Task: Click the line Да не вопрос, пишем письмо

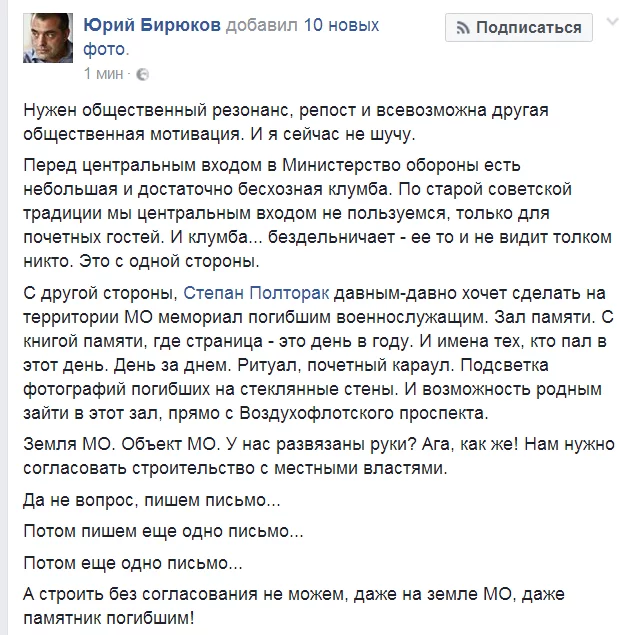Action: pyautogui.click(x=152, y=500)
